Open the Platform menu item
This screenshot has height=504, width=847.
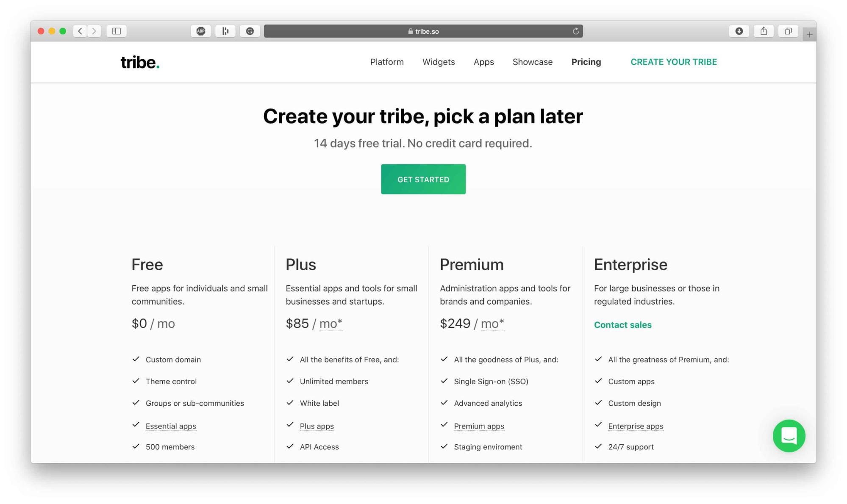[387, 62]
